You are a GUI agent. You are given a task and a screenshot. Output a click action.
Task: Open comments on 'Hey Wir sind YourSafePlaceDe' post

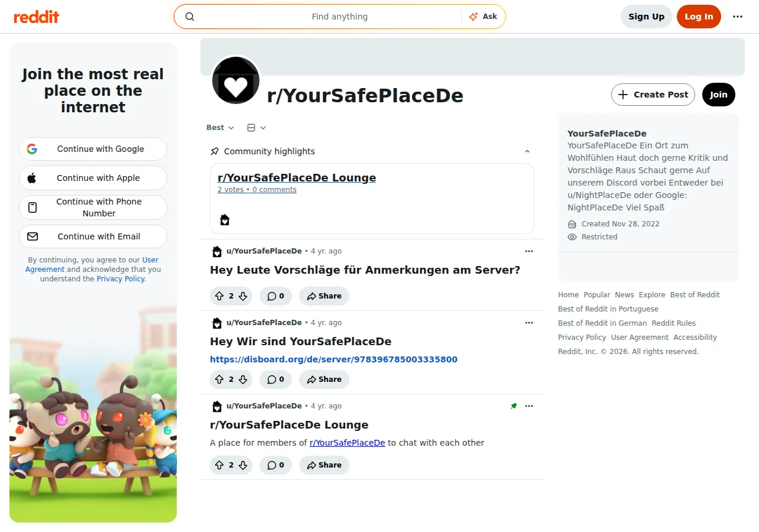pos(275,379)
